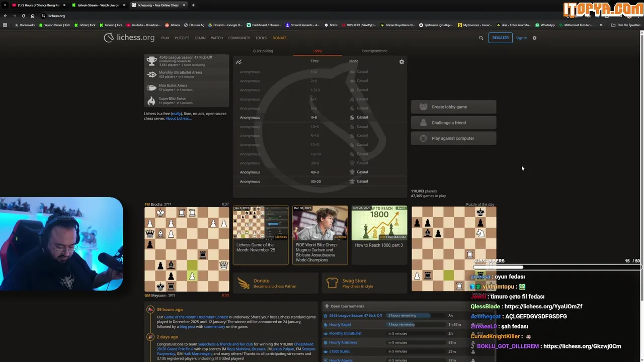
Task: Click the trophy icon for 4545 League
Action: pos(151,61)
